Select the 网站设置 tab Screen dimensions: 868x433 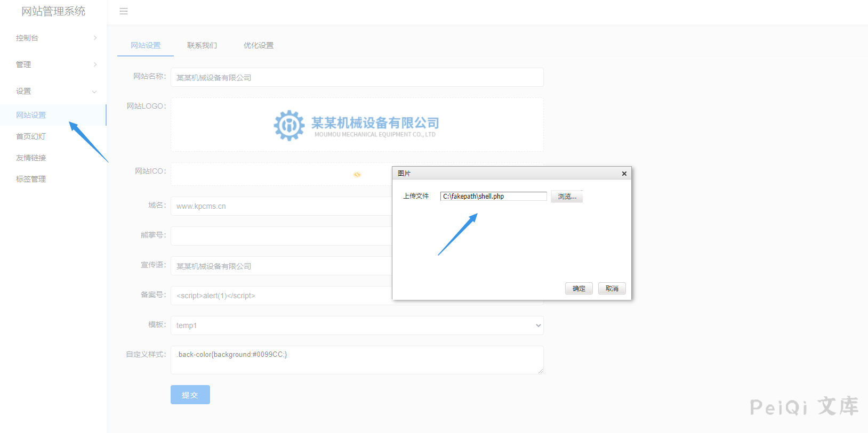point(146,45)
